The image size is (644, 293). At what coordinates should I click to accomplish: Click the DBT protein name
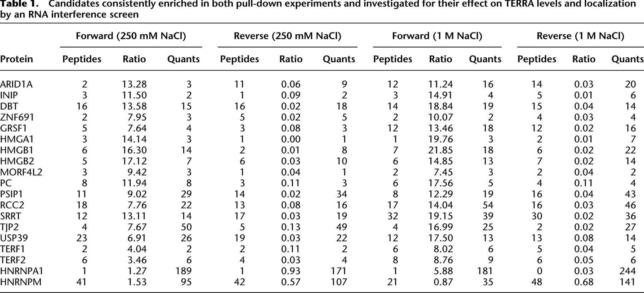coord(9,106)
